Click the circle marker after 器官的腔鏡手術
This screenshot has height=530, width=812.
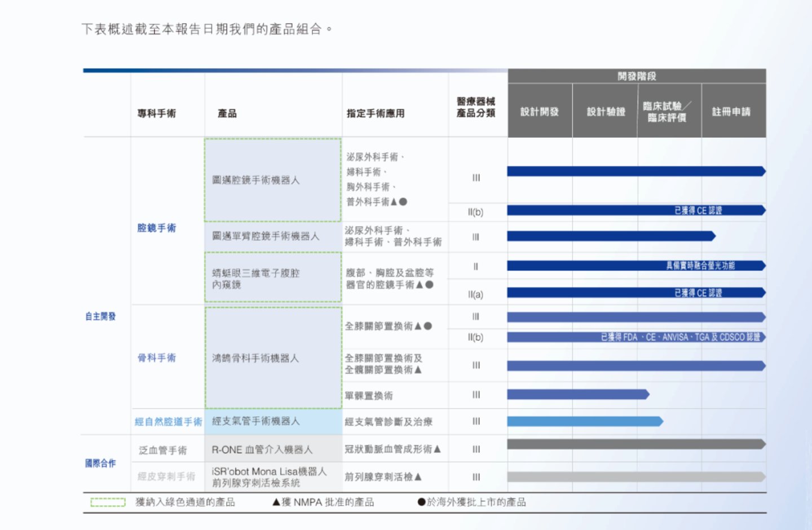430,285
